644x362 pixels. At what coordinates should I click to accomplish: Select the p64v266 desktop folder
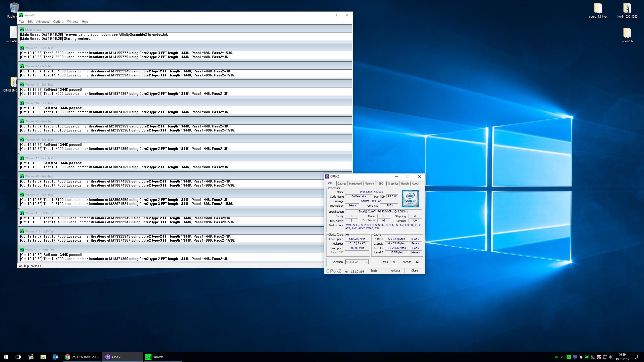click(x=627, y=35)
